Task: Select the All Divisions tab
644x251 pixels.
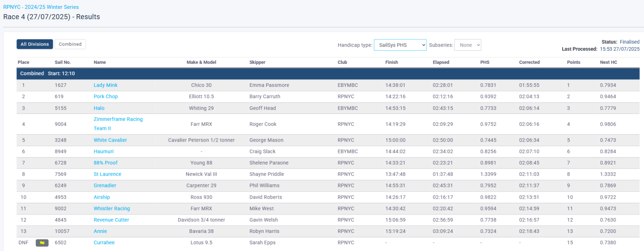Action: click(x=35, y=44)
